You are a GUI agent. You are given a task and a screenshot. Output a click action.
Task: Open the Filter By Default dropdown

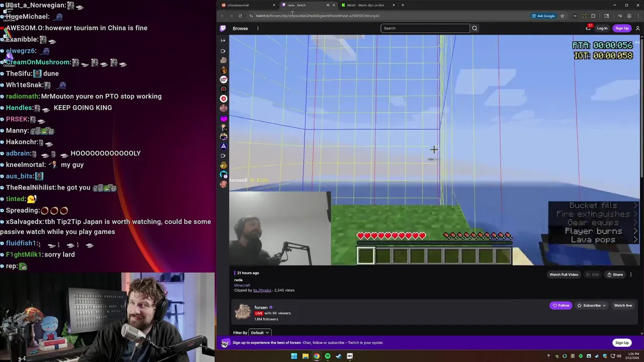click(x=260, y=332)
